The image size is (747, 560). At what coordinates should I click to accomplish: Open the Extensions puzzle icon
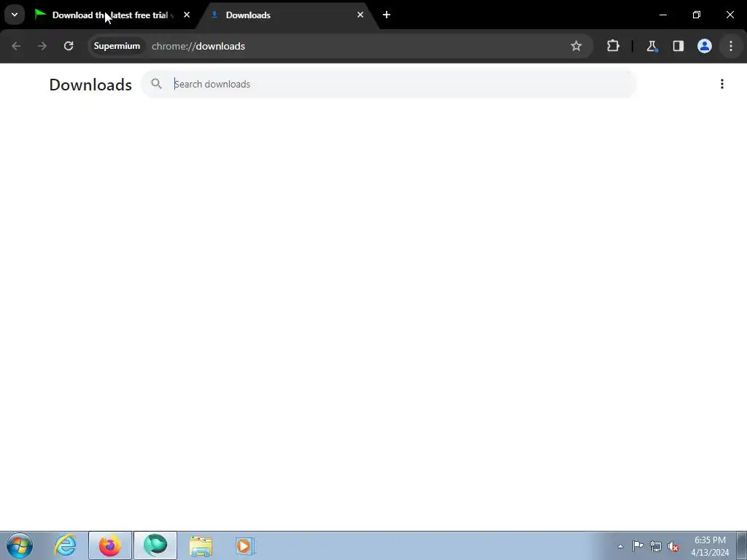(x=613, y=46)
